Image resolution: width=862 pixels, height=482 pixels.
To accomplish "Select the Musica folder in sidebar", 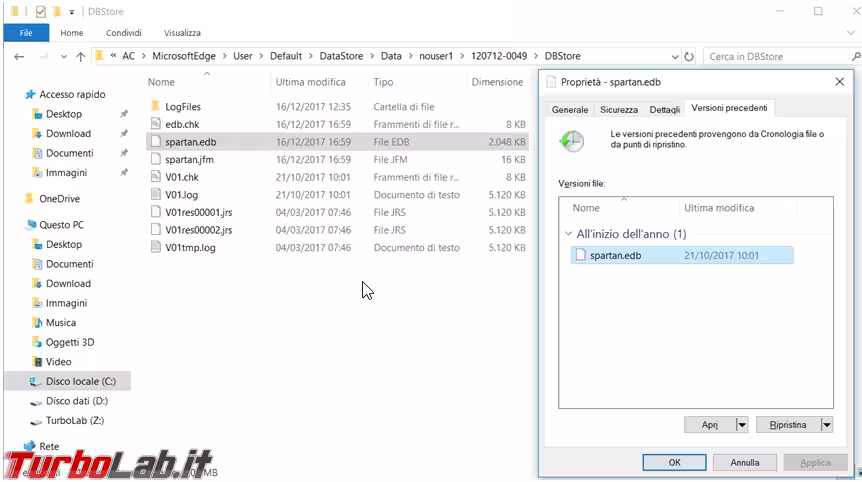I will [60, 323].
